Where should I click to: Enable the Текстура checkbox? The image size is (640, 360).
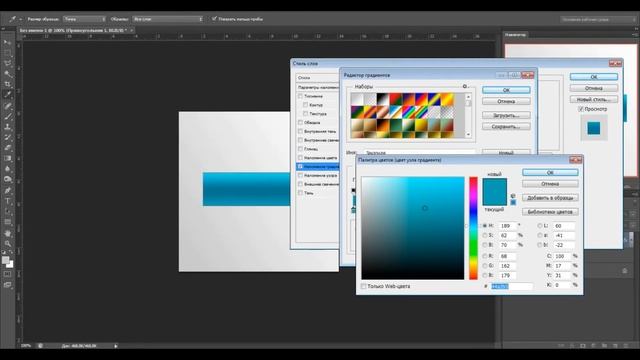pyautogui.click(x=305, y=113)
